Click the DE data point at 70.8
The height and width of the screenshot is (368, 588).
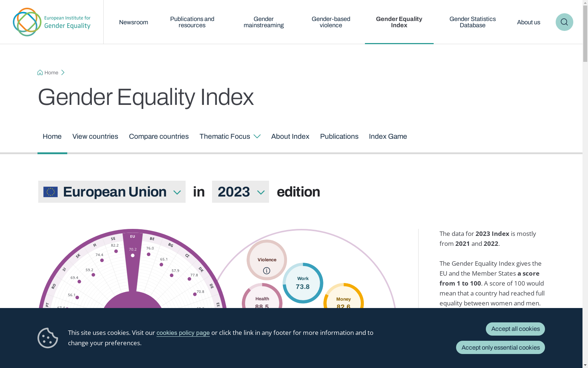point(195,294)
